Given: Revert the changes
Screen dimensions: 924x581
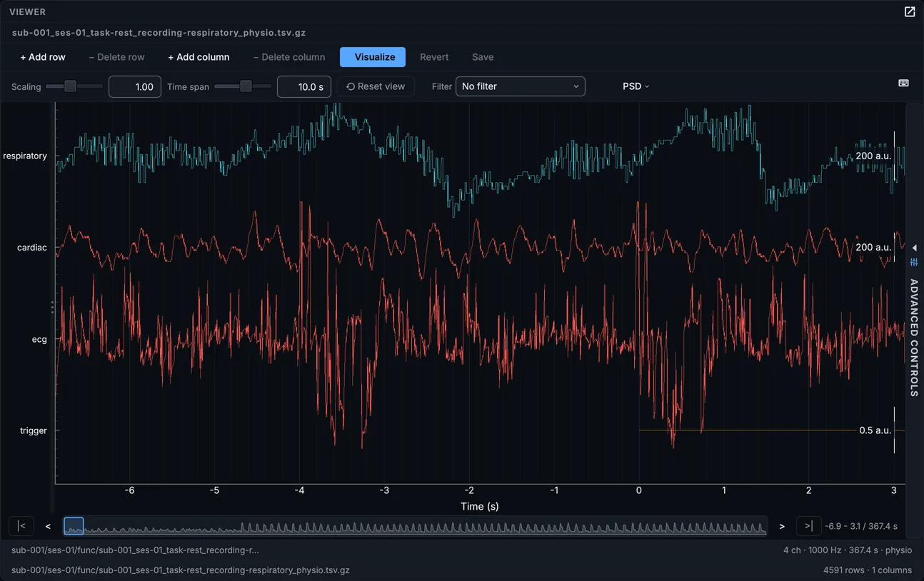Looking at the screenshot, I should (x=434, y=57).
